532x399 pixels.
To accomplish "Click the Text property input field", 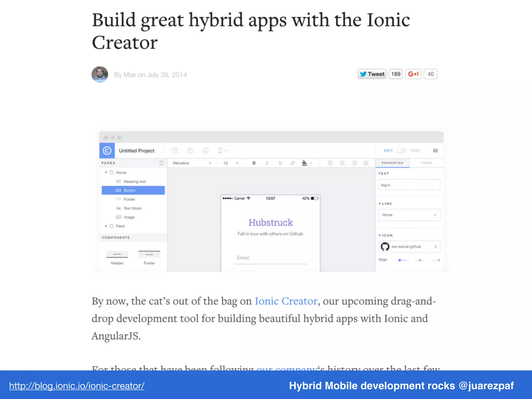I will pyautogui.click(x=409, y=185).
